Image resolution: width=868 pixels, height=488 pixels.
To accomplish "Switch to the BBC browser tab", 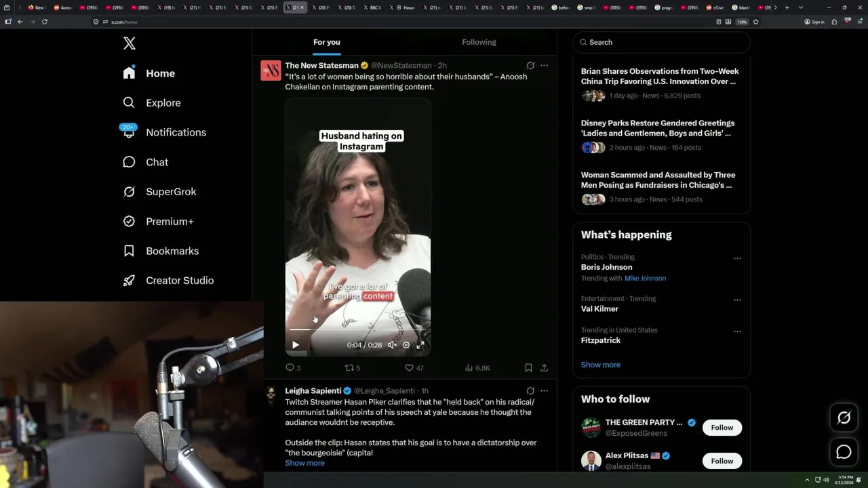I will 372,7.
